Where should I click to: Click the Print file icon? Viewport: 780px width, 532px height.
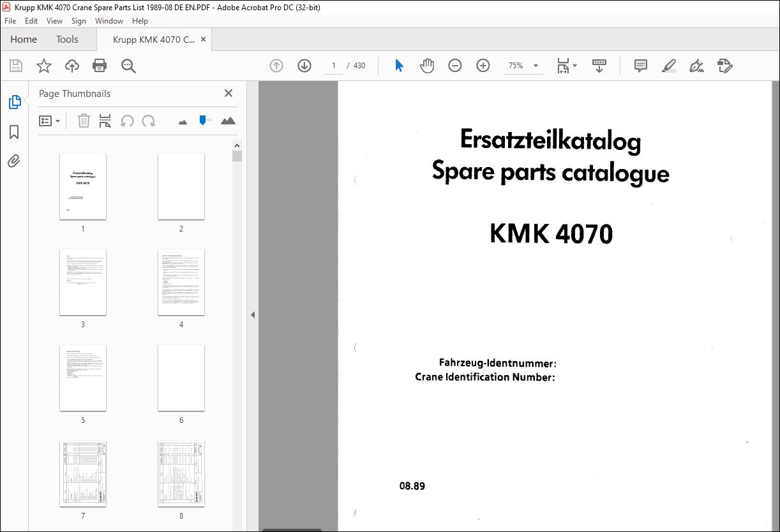point(100,66)
